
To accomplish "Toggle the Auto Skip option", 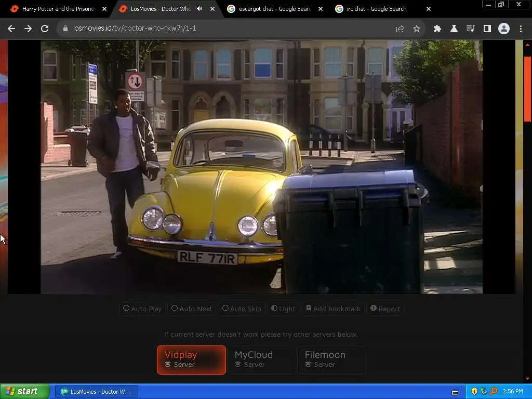I will [x=242, y=309].
